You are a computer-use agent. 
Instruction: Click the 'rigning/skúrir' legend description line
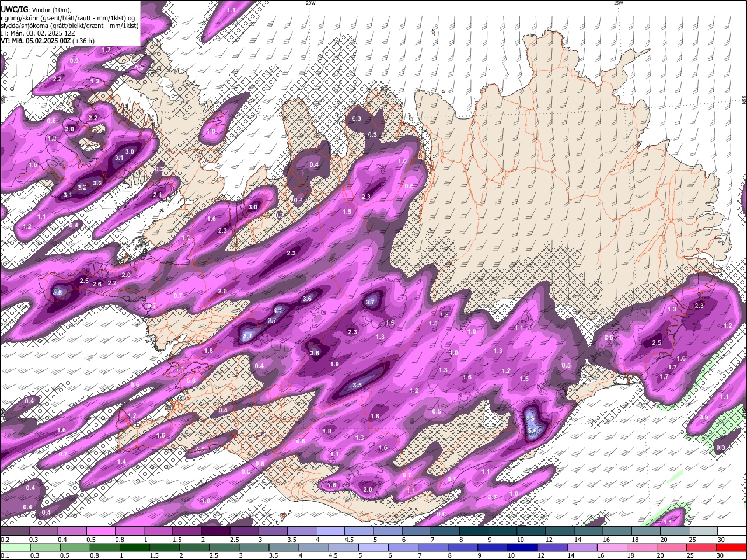[x=68, y=18]
